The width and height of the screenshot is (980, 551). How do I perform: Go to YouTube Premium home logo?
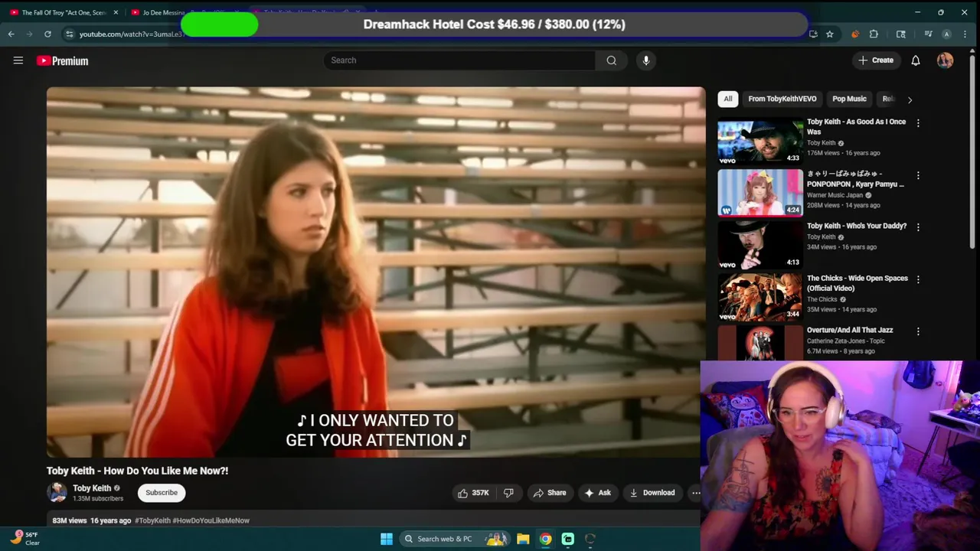[63, 60]
